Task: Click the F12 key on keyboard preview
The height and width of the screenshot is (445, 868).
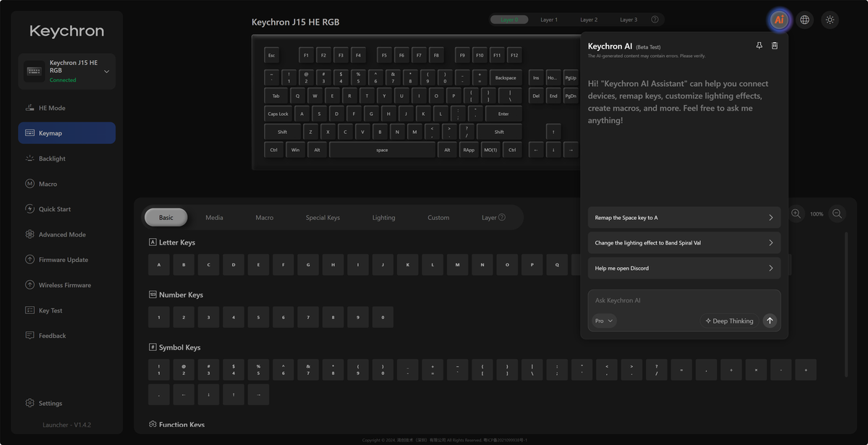Action: [514, 55]
